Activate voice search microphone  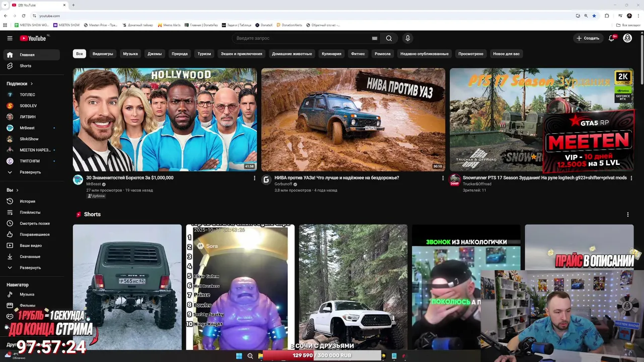tap(408, 38)
